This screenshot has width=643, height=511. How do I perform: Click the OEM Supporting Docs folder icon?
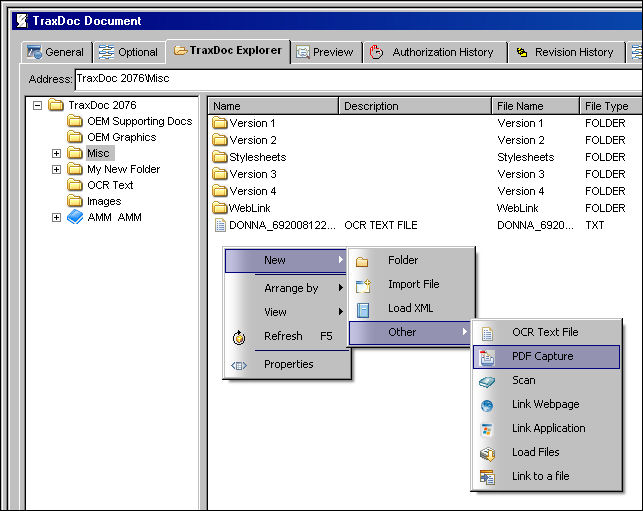[x=75, y=121]
